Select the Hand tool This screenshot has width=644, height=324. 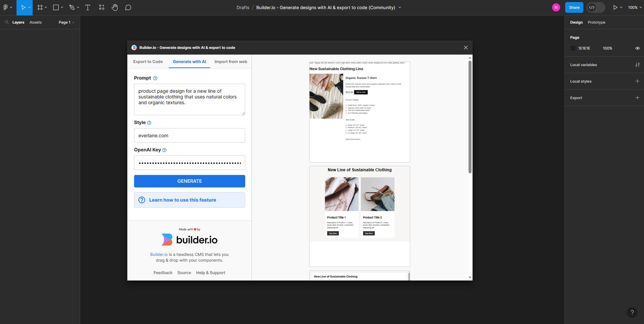pyautogui.click(x=115, y=7)
